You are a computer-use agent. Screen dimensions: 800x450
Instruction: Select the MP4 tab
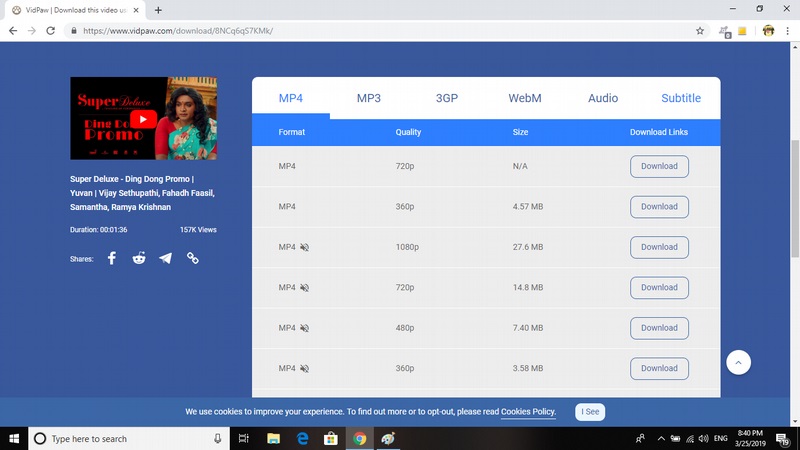point(291,98)
